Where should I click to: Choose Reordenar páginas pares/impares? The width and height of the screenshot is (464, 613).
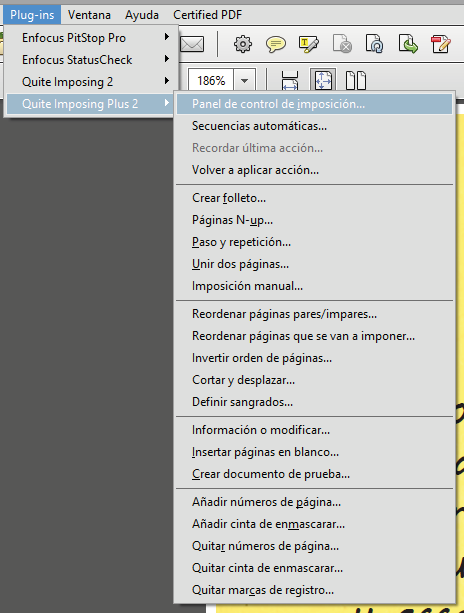tap(314, 314)
